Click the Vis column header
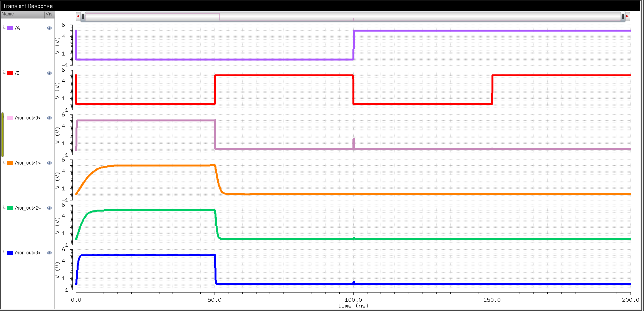 click(49, 14)
